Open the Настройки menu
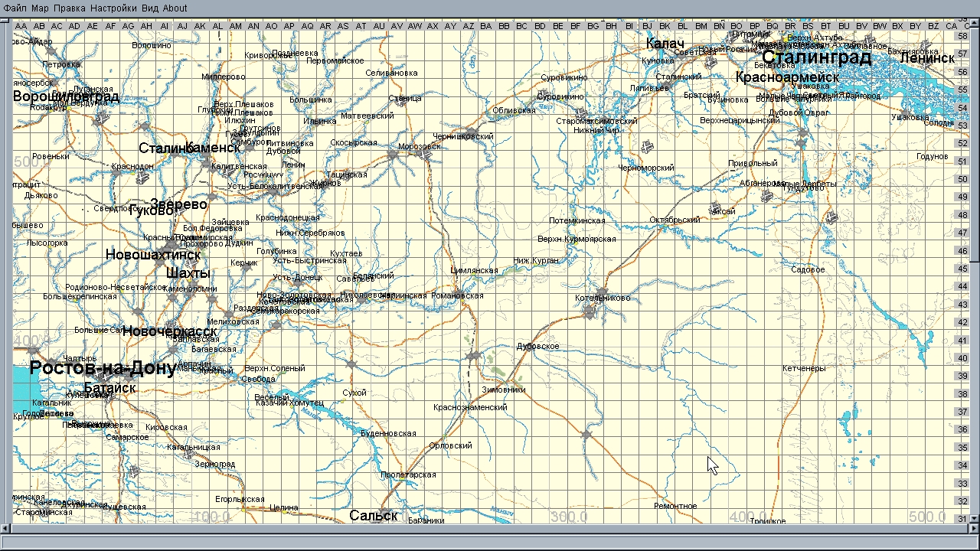The width and height of the screenshot is (980, 551). [114, 8]
